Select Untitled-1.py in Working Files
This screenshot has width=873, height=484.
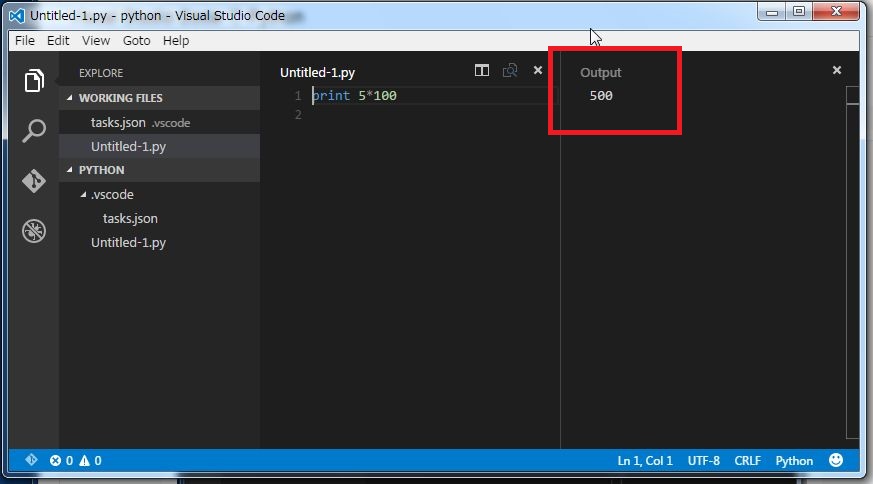click(159, 146)
